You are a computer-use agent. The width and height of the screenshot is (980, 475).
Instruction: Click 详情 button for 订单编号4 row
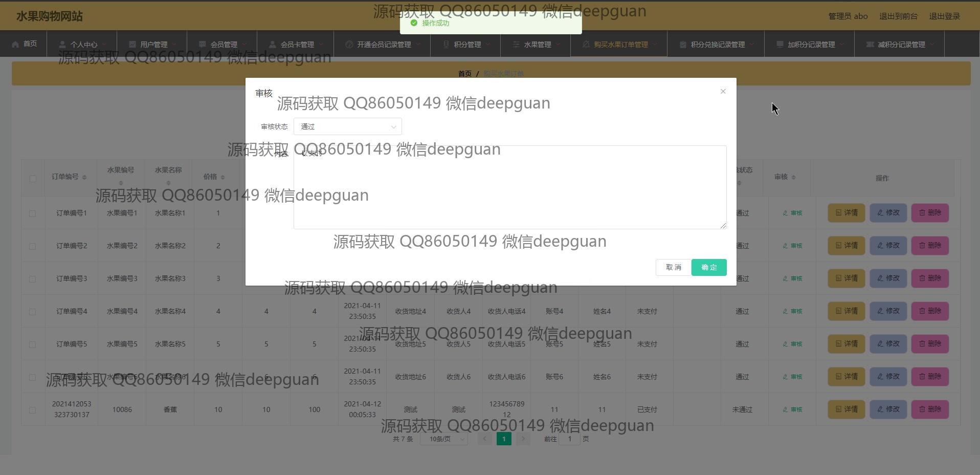pyautogui.click(x=846, y=311)
